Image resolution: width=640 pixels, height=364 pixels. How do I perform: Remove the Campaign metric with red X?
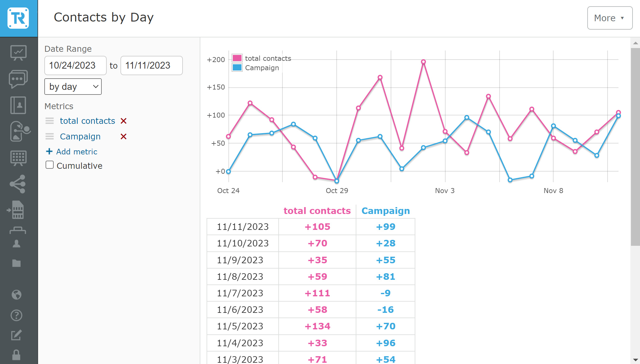123,136
